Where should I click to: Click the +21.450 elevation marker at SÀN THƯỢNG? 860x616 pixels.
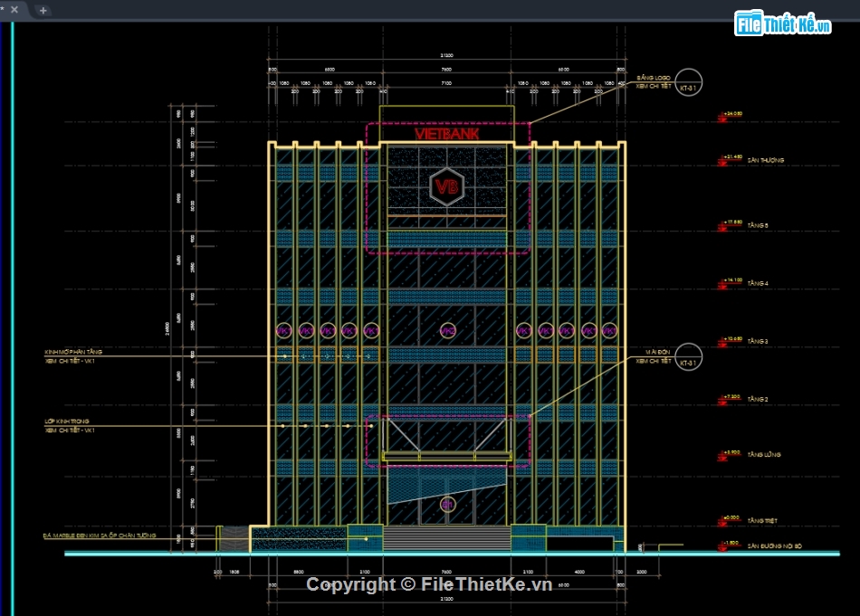coord(730,159)
